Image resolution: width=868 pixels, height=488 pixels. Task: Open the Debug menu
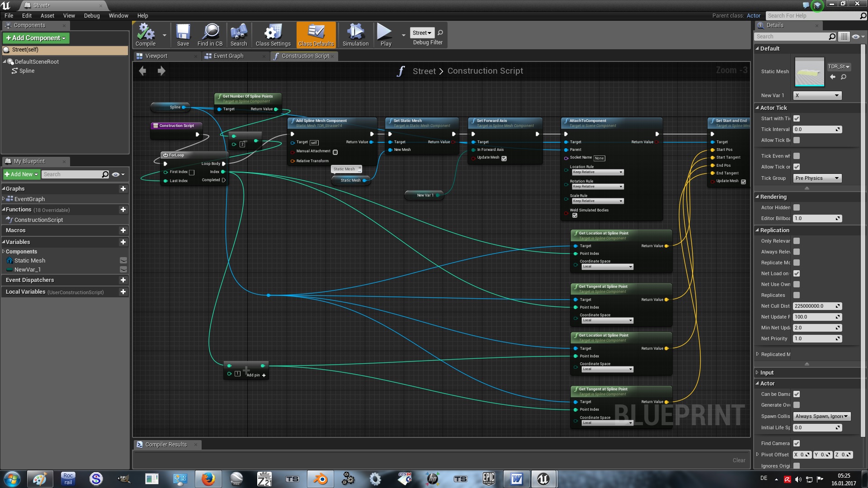[91, 15]
